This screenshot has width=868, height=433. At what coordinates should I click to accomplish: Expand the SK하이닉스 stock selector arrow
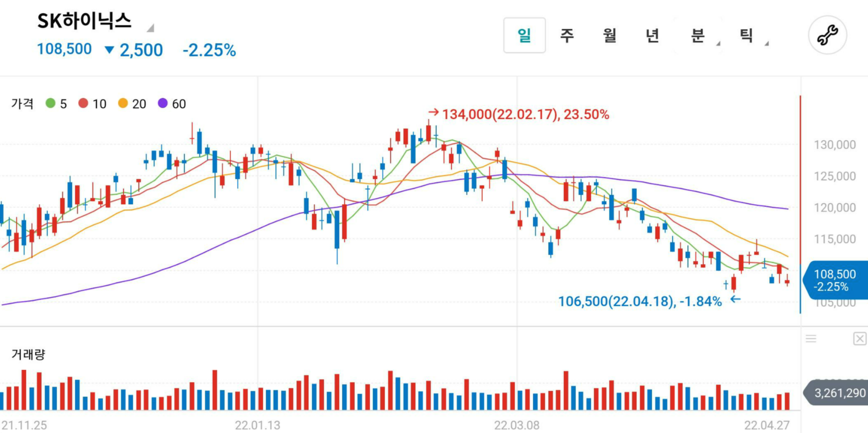pos(151,28)
